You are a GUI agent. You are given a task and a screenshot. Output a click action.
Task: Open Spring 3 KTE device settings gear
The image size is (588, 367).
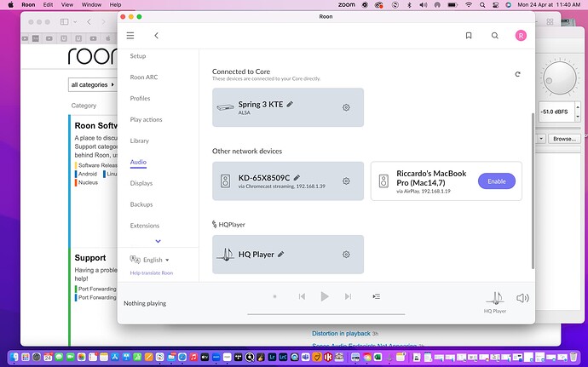[x=346, y=107]
